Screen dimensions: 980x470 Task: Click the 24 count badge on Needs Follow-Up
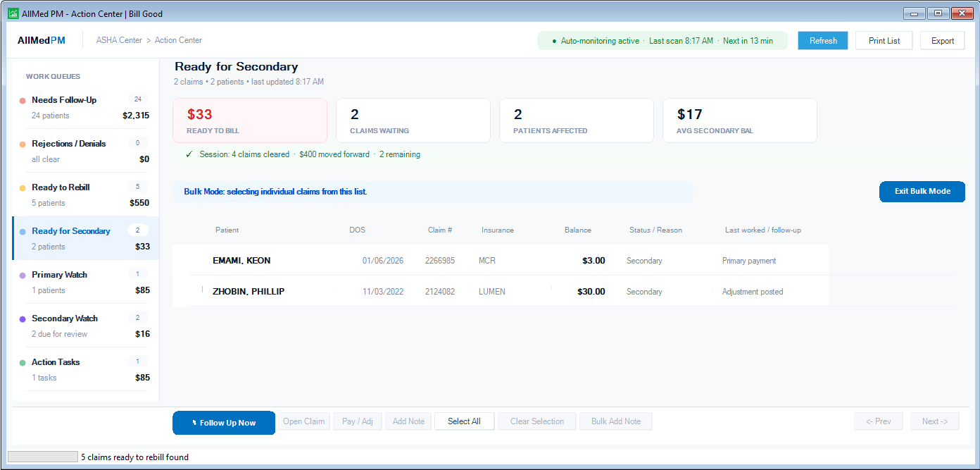click(138, 99)
